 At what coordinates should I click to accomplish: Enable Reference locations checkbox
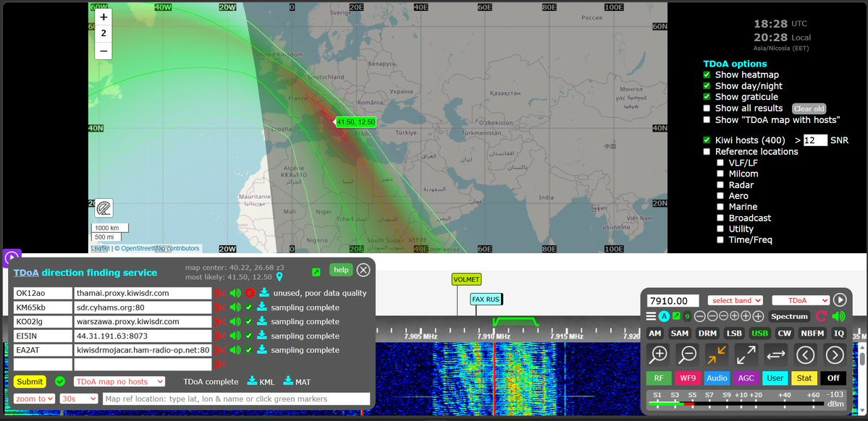point(707,152)
